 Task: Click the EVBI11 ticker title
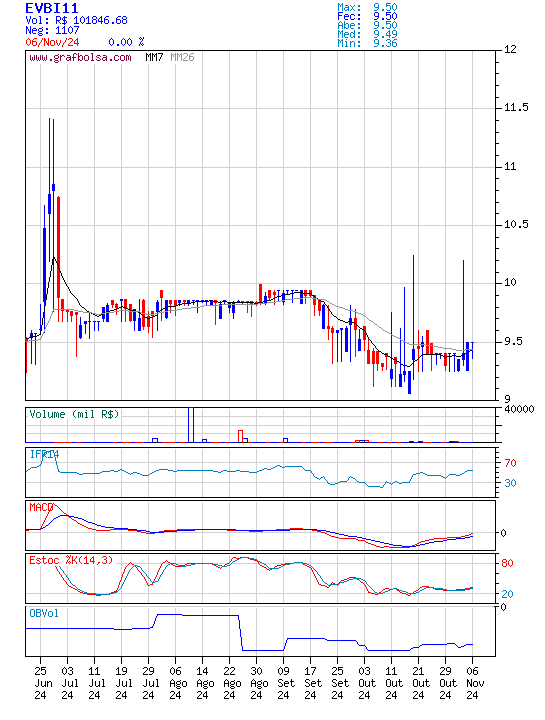51,8
